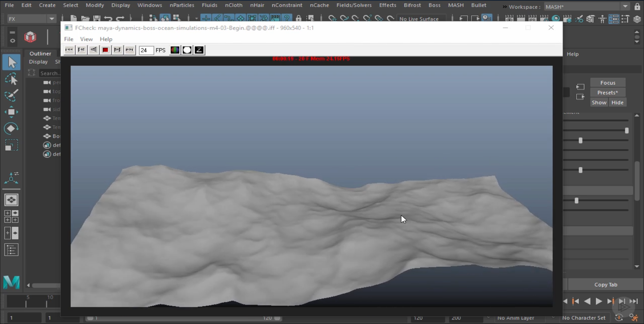Open the Boss menu in Maya
The height and width of the screenshot is (324, 644).
[x=434, y=5]
